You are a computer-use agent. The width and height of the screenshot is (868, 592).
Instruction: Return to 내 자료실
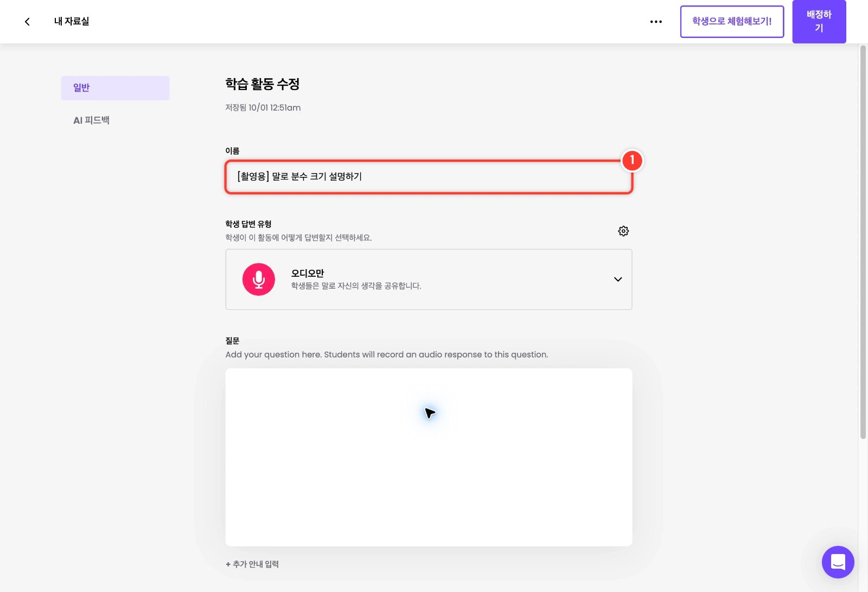pos(72,22)
